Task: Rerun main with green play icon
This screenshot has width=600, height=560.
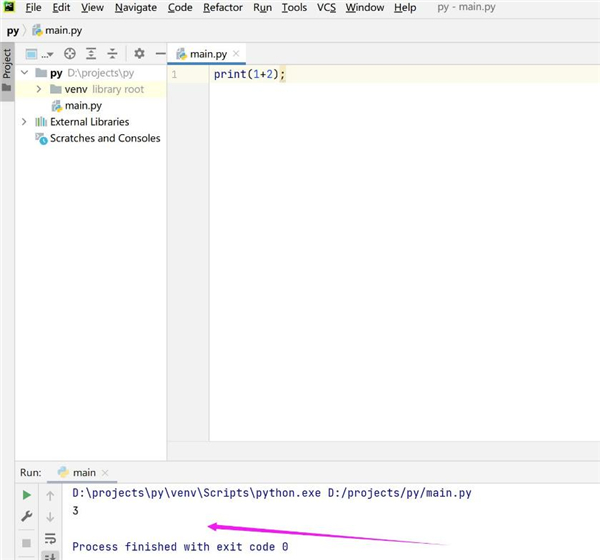Action: coord(27,495)
